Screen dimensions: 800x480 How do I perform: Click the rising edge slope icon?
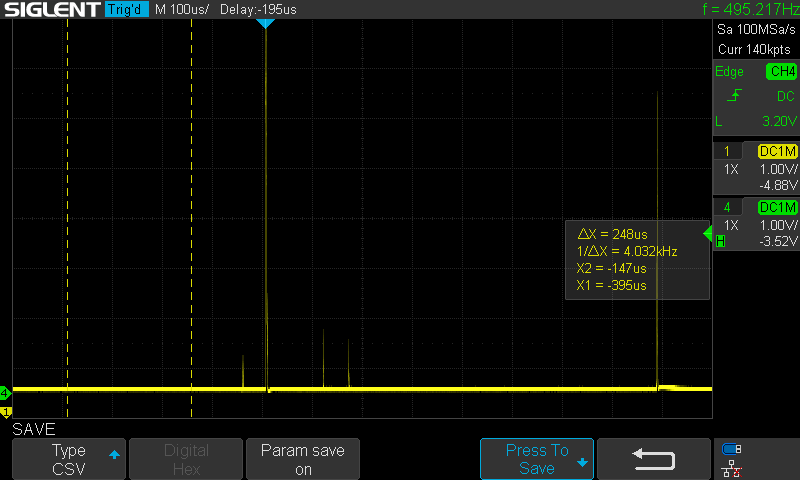coord(734,95)
